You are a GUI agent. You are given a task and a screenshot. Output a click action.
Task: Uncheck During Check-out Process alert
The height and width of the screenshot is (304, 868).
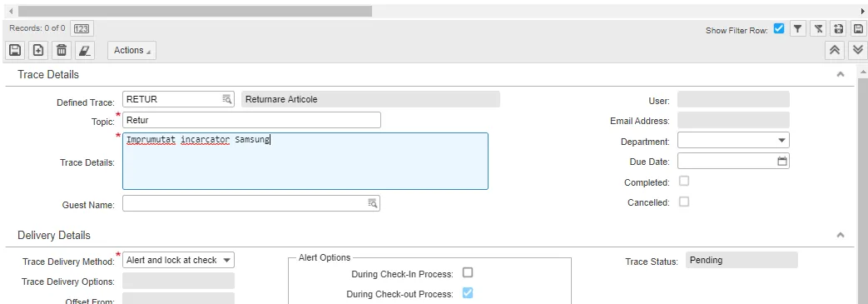(x=468, y=293)
